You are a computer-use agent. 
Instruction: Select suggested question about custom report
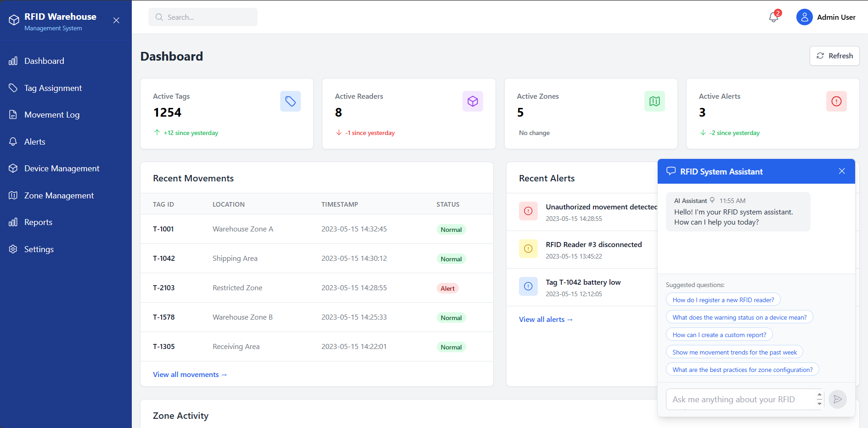[719, 335]
